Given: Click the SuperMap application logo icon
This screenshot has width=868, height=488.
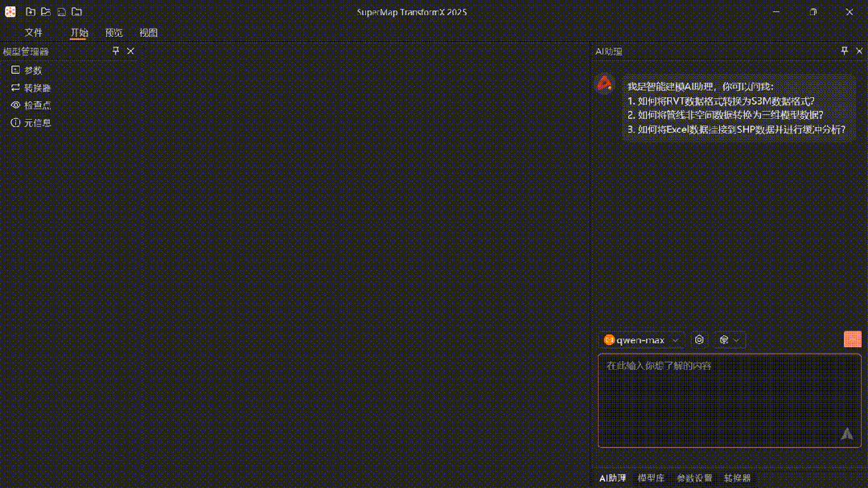Looking at the screenshot, I should point(10,12).
